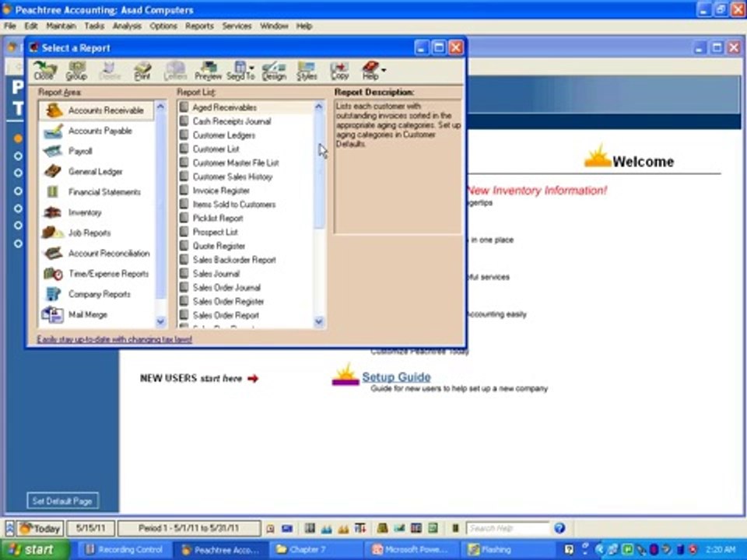Click the Styles toolbar icon
This screenshot has height=560, width=747.
307,71
